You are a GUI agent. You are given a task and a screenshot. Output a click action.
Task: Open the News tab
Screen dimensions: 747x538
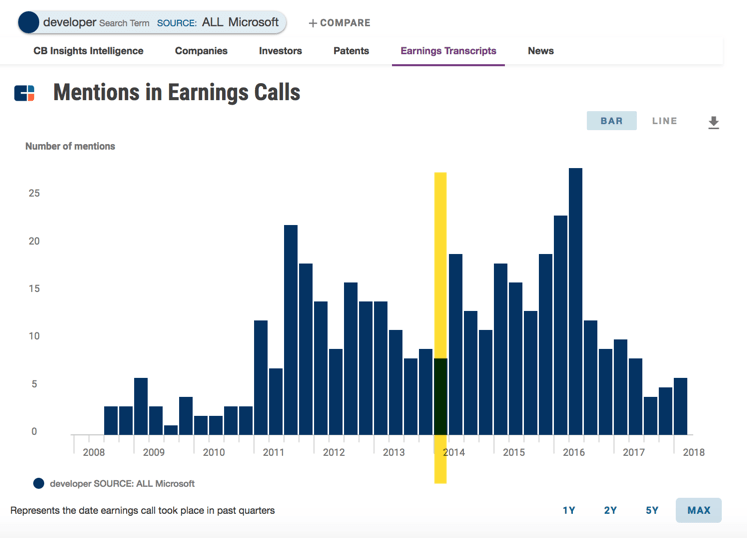[x=541, y=51]
